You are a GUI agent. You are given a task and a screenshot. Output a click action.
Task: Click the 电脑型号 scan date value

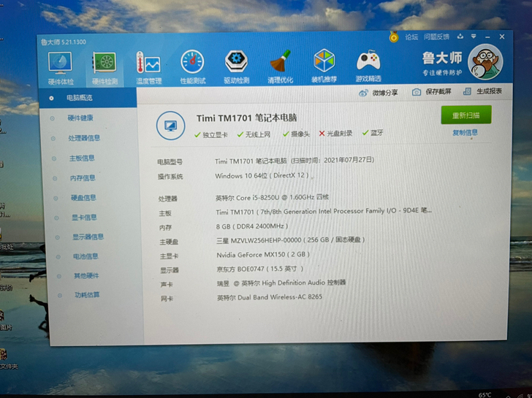294,161
